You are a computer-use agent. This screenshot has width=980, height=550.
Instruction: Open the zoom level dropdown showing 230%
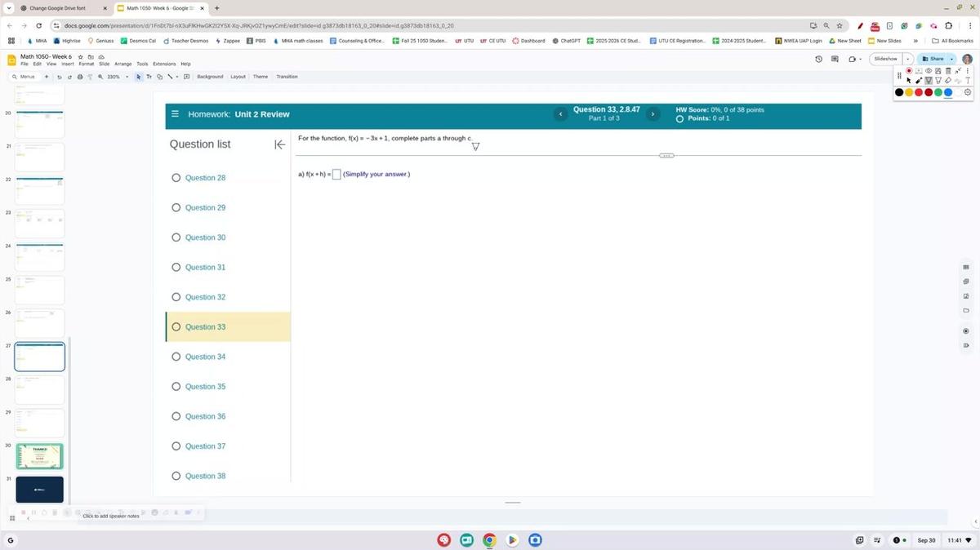(114, 76)
